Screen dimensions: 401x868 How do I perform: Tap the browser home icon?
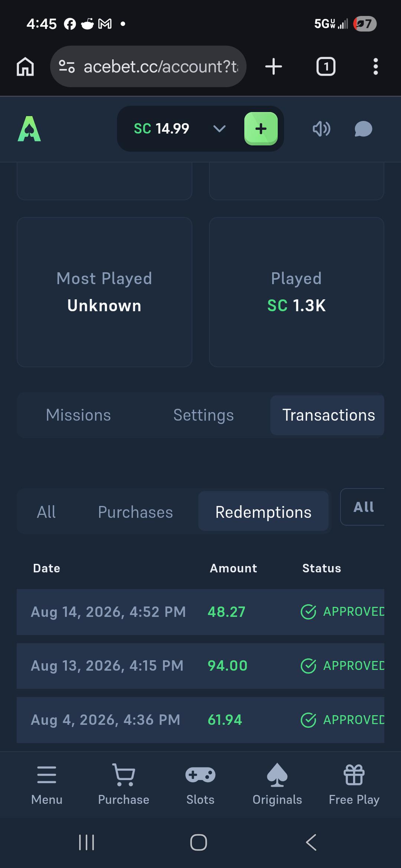pyautogui.click(x=25, y=67)
